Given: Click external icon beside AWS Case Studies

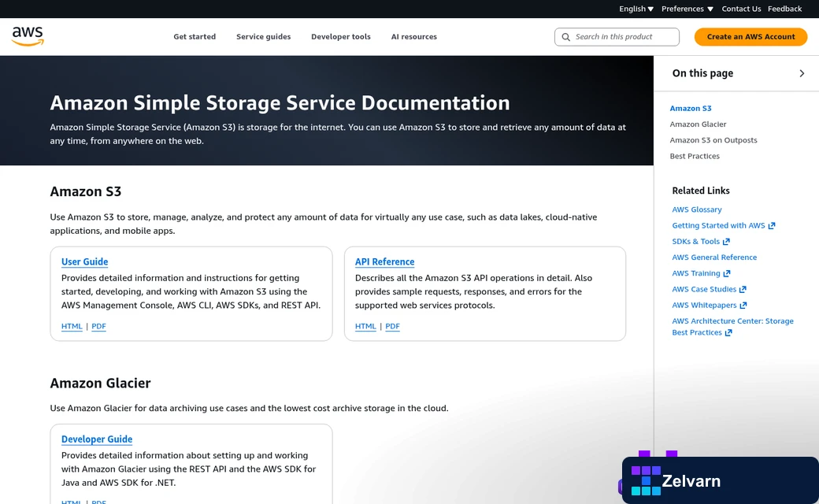Looking at the screenshot, I should pyautogui.click(x=743, y=289).
